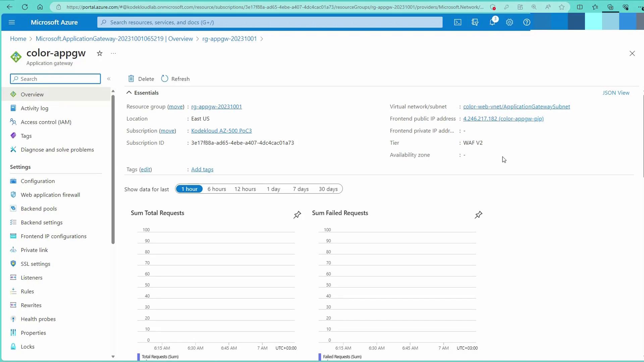The height and width of the screenshot is (362, 644).
Task: Collapse the Essentials section
Action: 129,93
